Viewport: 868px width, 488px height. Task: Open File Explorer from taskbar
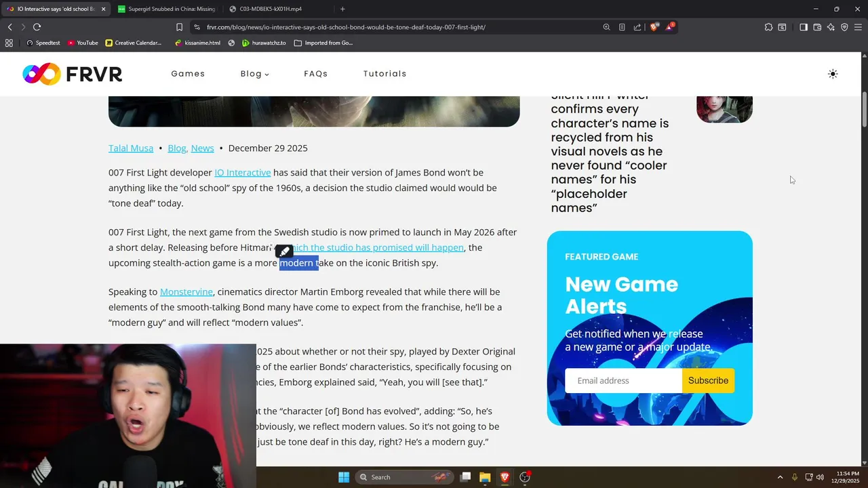485,477
